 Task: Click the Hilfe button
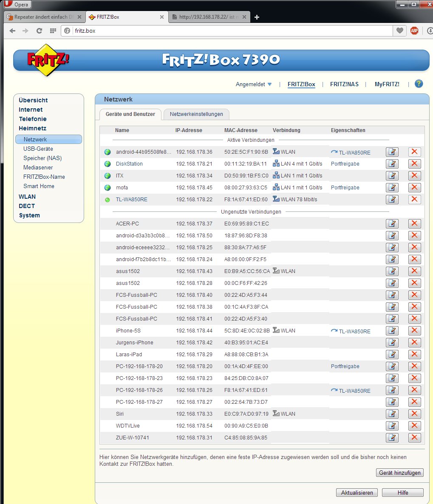tap(402, 493)
